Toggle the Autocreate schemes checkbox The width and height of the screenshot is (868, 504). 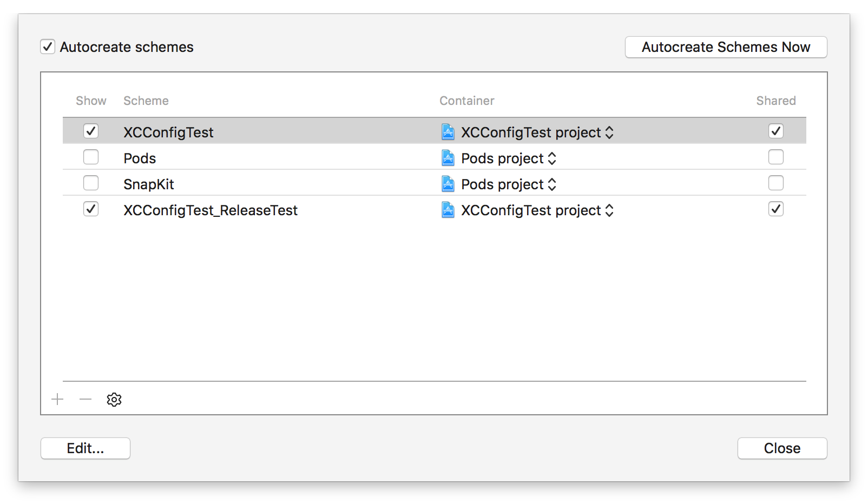(48, 47)
